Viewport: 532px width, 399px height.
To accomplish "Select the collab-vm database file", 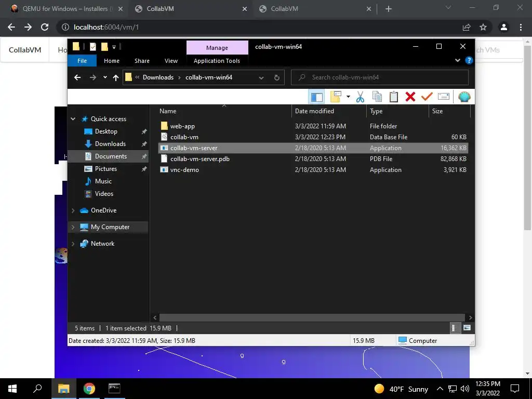I will [x=184, y=137].
